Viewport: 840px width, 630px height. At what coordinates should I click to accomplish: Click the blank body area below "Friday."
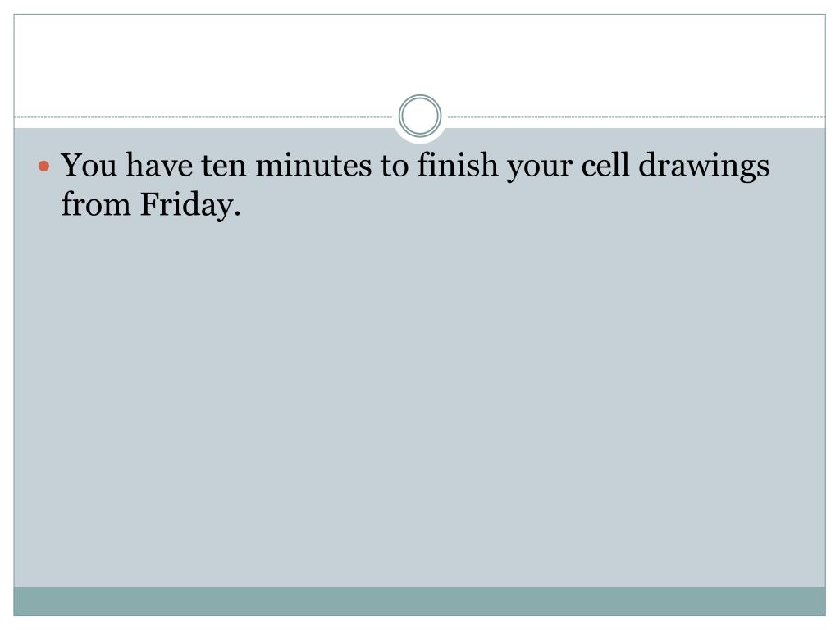point(420,402)
